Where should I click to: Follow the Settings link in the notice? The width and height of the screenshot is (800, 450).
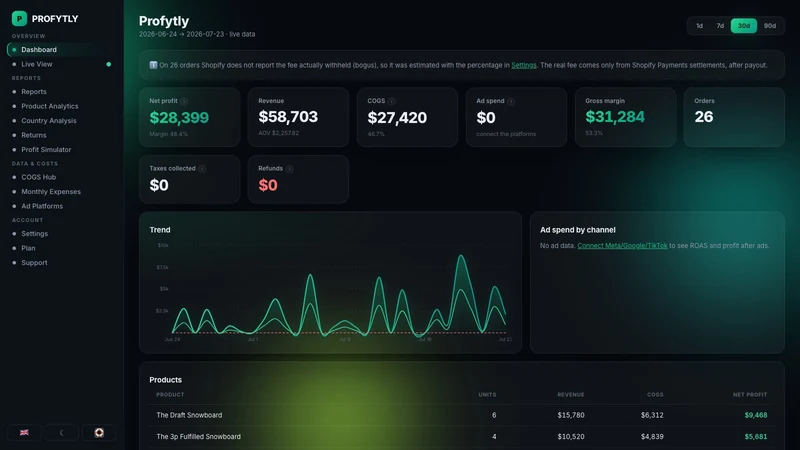(523, 65)
